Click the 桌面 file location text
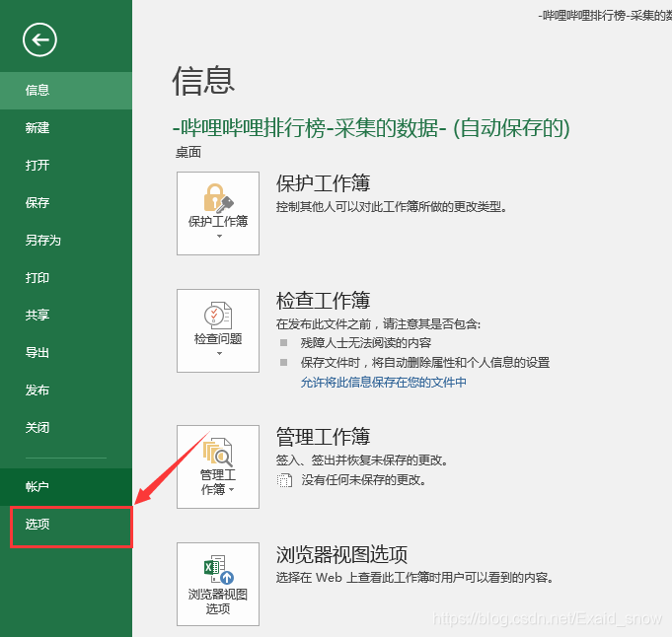This screenshot has height=637, width=672. 188,152
